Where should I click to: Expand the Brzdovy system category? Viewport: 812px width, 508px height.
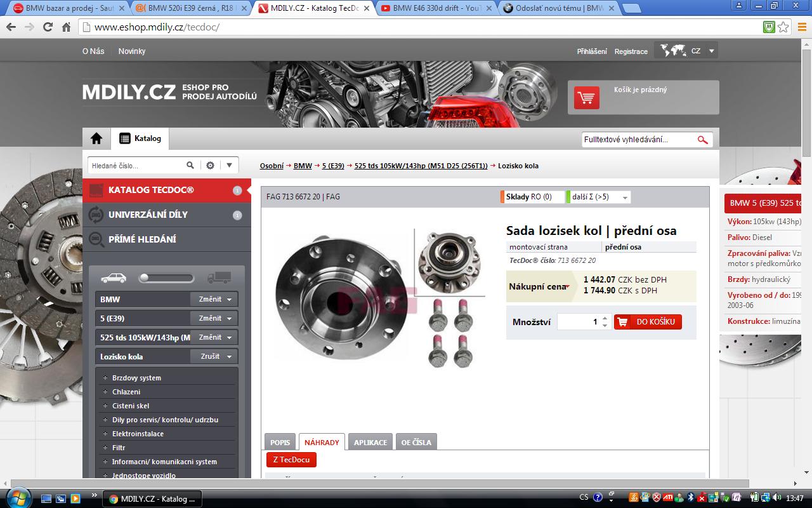click(105, 378)
